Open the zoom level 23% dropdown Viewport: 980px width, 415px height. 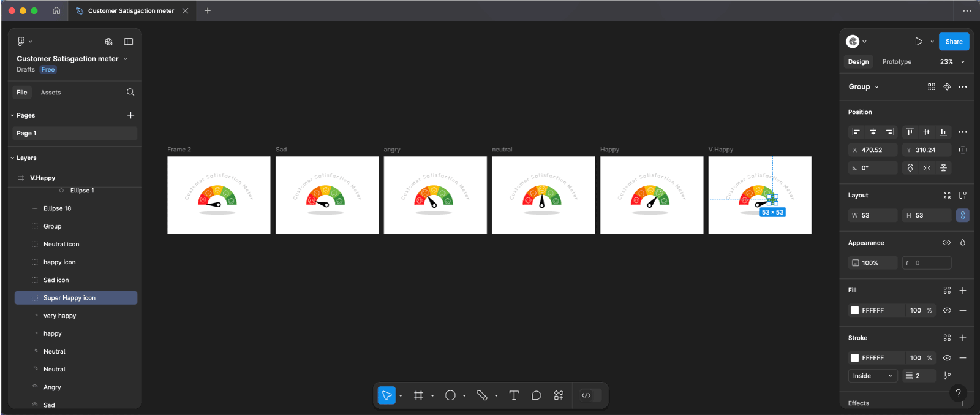(x=952, y=62)
